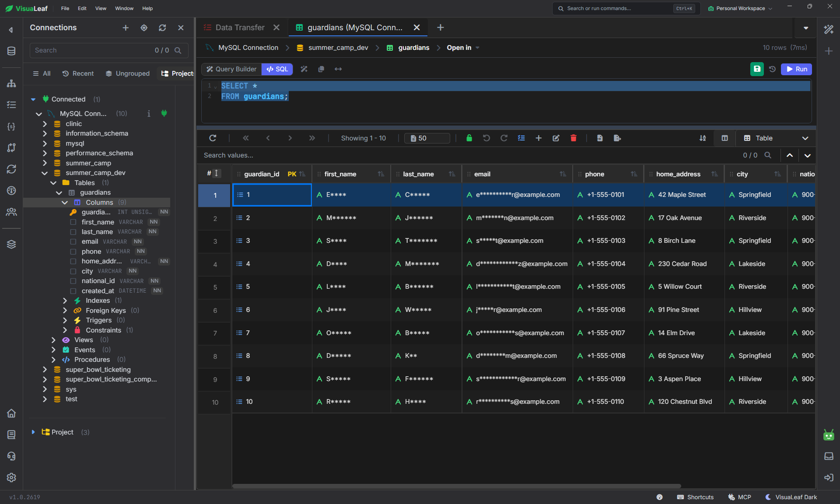Open the Open in dropdown
840x504 pixels.
coord(463,48)
